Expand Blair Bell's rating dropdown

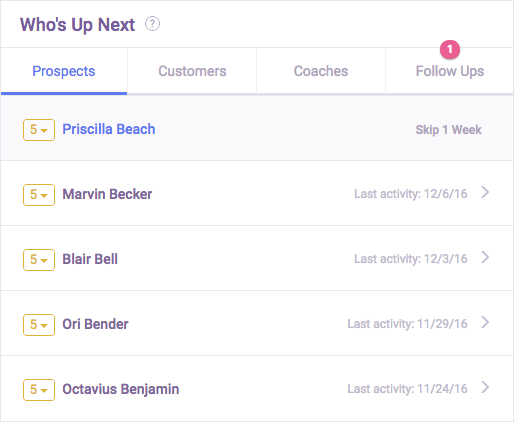coord(39,260)
